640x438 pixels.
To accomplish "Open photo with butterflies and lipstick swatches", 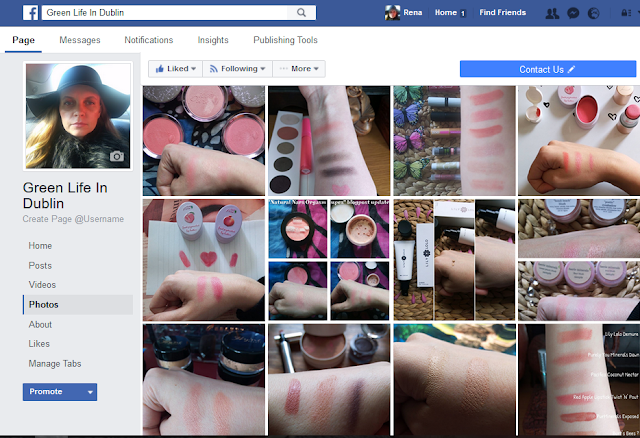I will (x=454, y=140).
